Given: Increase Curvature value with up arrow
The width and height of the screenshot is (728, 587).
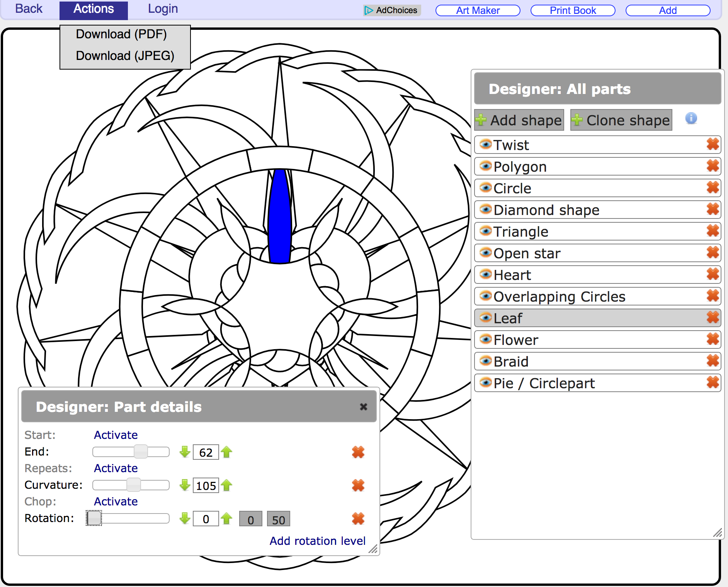Looking at the screenshot, I should [x=227, y=485].
